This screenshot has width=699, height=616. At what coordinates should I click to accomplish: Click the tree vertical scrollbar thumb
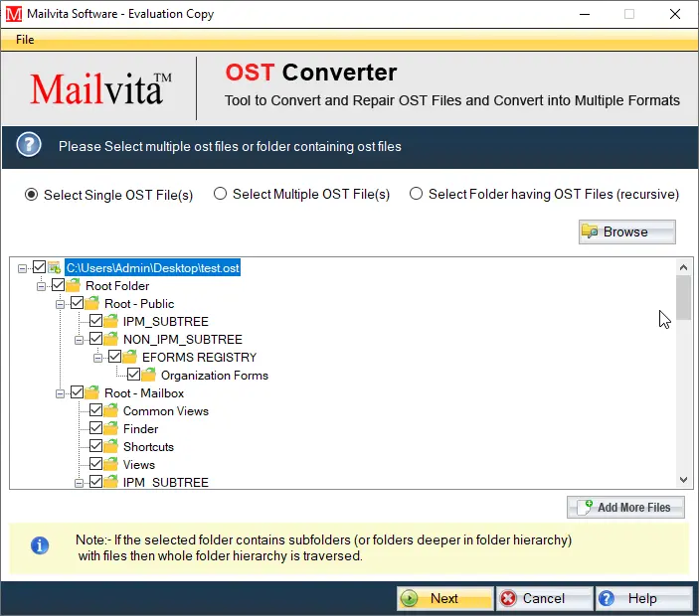[x=683, y=297]
